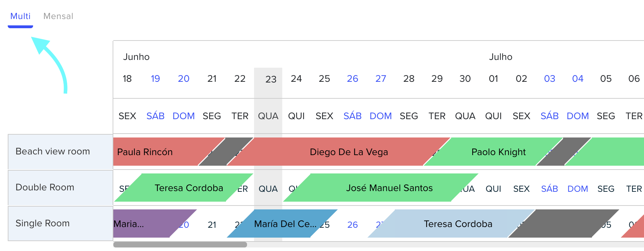
Task: Click the Julho 03 date header
Action: pyautogui.click(x=549, y=79)
